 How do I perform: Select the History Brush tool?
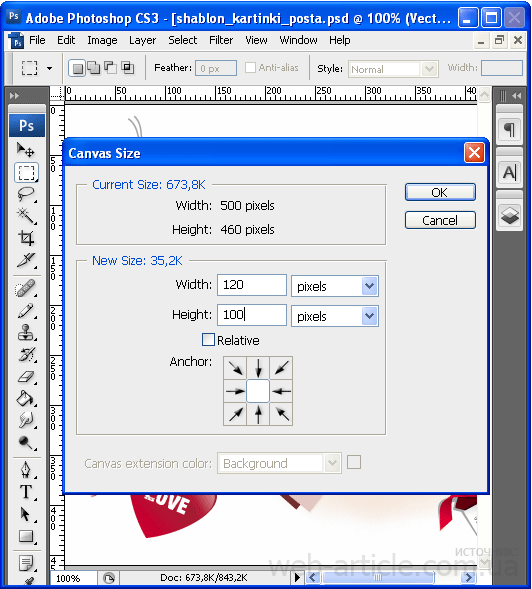pyautogui.click(x=26, y=355)
